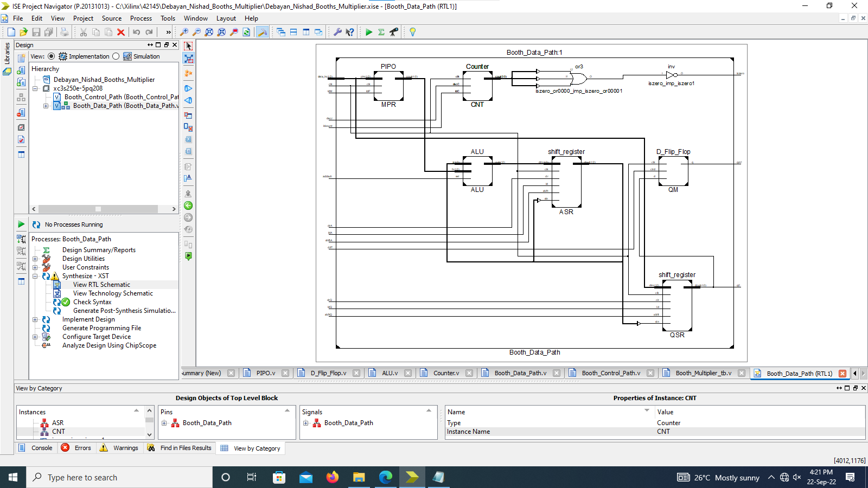This screenshot has height=488, width=868.
Task: Expand Design Utilities in the Processes panel
Action: [35, 259]
